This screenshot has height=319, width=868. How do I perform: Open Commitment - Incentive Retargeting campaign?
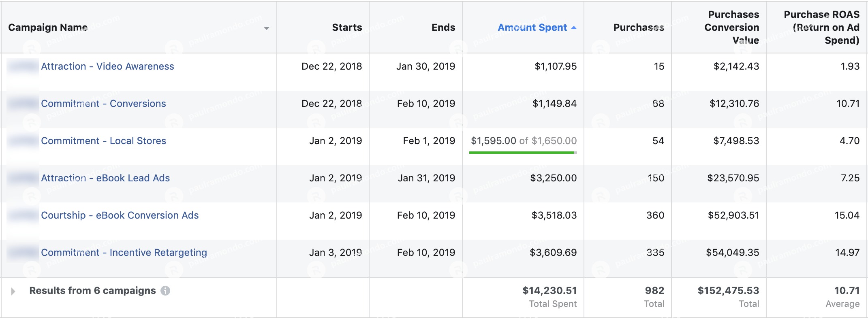click(124, 253)
